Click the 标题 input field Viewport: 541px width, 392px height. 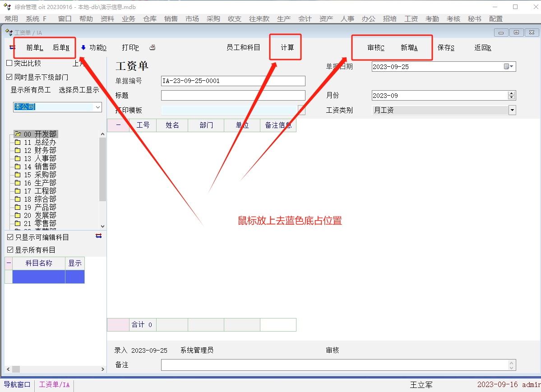tap(233, 96)
